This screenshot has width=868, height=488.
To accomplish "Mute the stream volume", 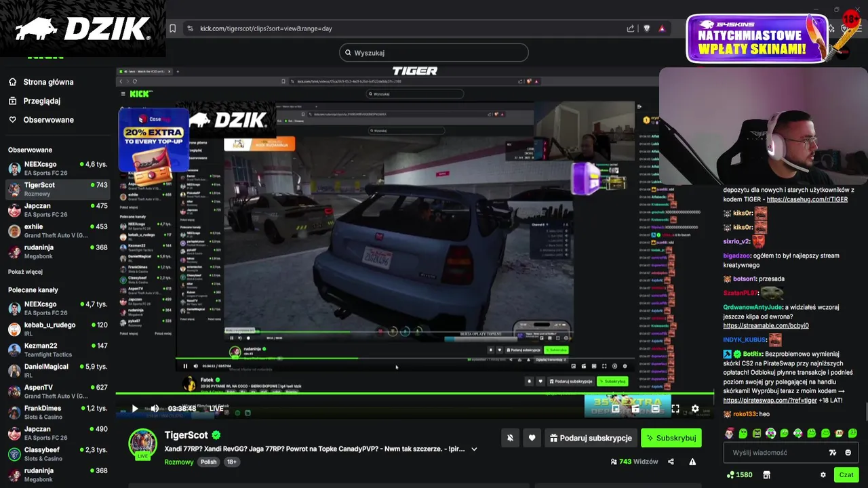I will click(x=155, y=408).
